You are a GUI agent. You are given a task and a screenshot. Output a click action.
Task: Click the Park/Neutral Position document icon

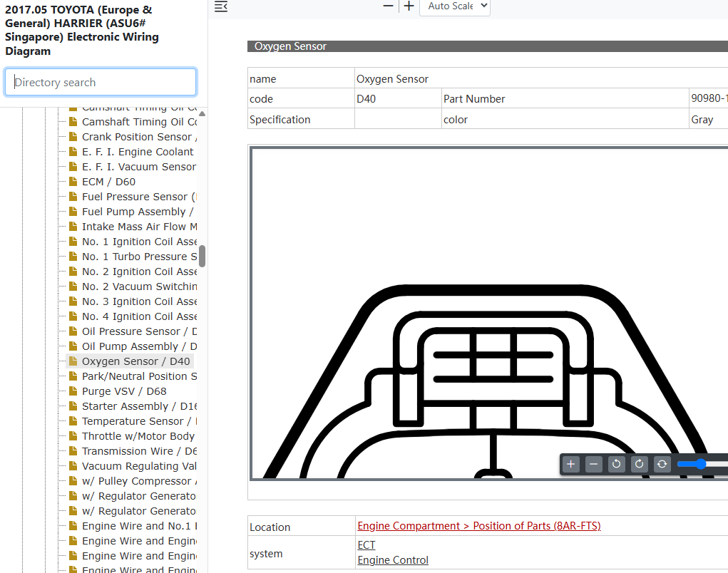click(x=73, y=376)
